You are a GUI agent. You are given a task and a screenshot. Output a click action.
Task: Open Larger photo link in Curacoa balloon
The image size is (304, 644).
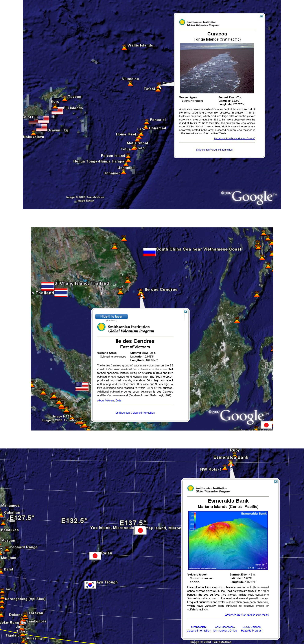[x=234, y=138]
